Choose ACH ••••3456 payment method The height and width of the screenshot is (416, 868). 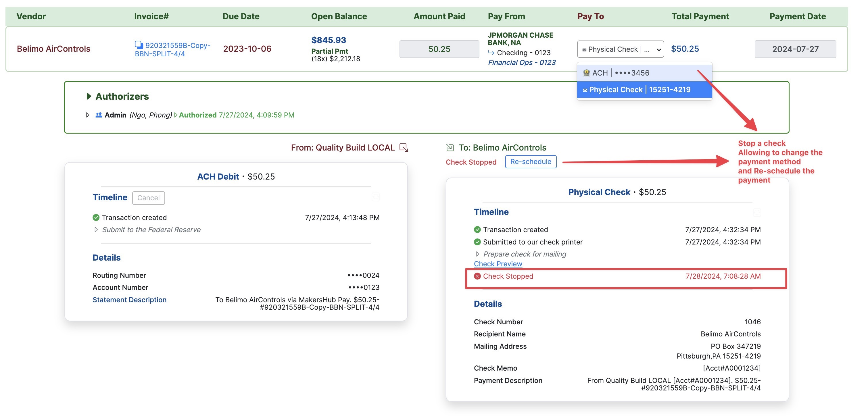click(644, 73)
